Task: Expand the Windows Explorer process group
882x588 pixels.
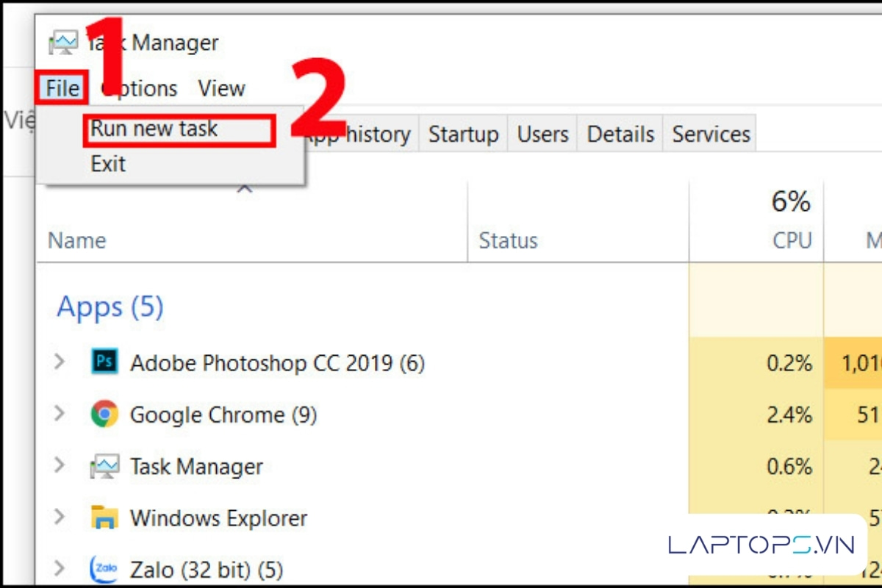Action: 60,517
